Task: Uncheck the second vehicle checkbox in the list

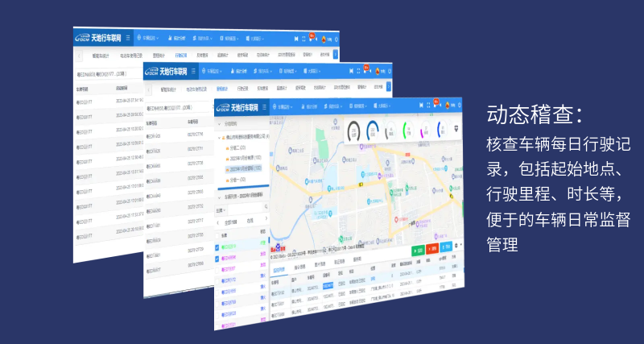Action: pos(218,259)
